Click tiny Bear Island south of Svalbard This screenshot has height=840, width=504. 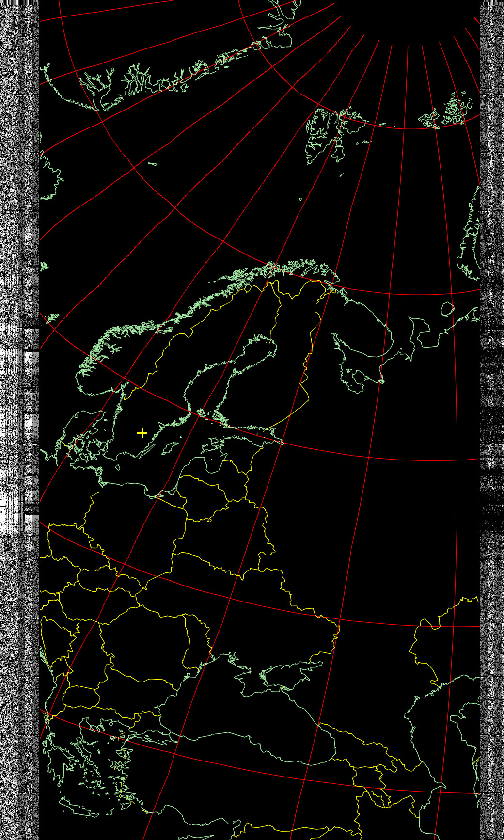(301, 199)
